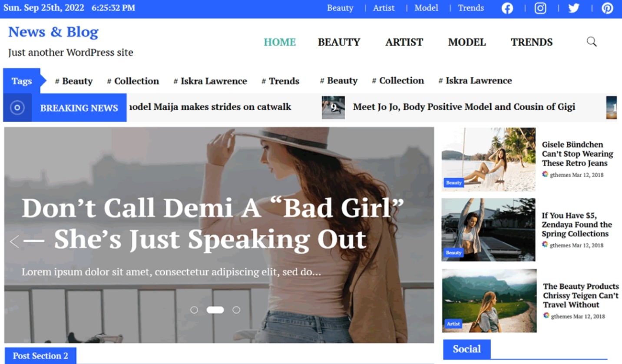Open Meet Jo Jo breaking news headline
The height and width of the screenshot is (364, 622).
[x=464, y=107]
